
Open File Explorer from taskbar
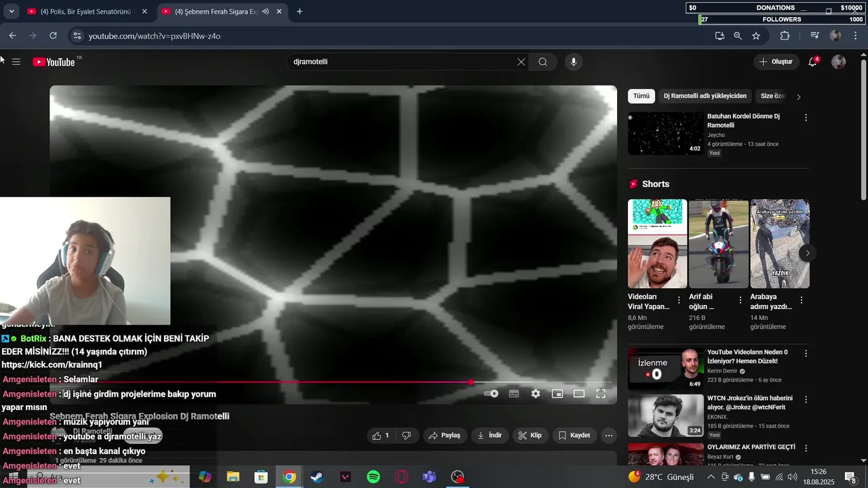click(233, 477)
